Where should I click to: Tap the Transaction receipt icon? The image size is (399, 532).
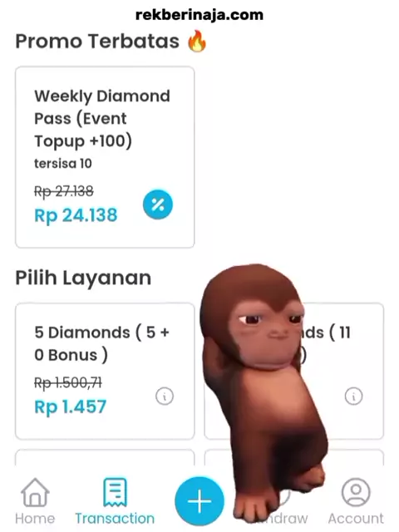[115, 492]
